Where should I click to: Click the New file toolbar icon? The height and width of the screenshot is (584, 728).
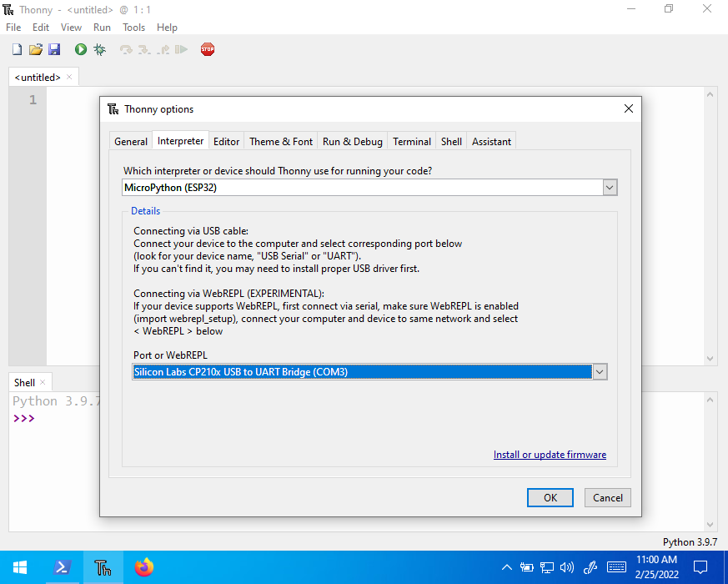[x=18, y=49]
